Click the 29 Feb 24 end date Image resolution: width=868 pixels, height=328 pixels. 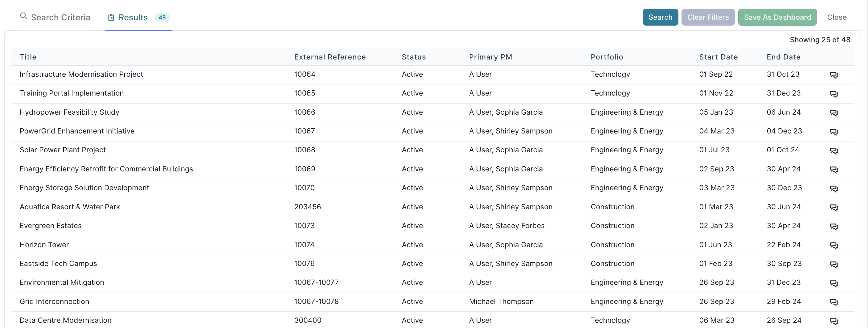pyautogui.click(x=784, y=301)
